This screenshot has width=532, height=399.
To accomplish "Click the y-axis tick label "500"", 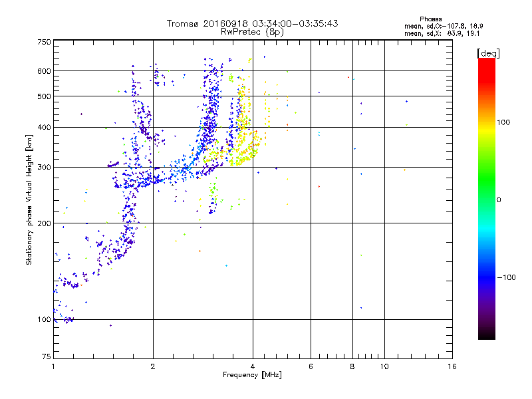I will pos(44,96).
